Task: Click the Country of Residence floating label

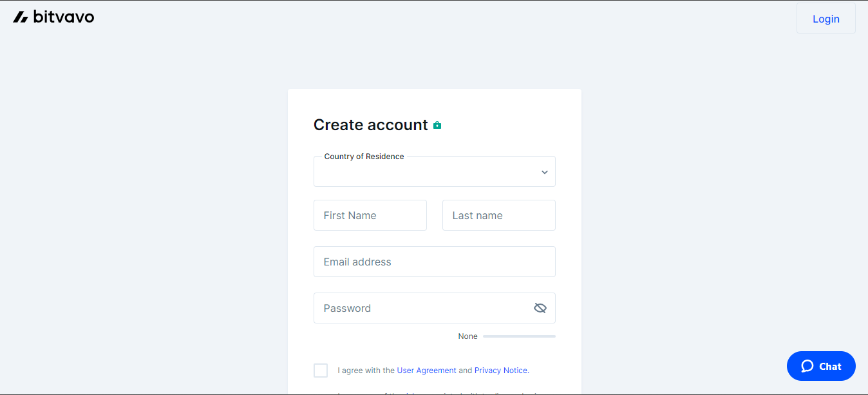Action: (x=364, y=157)
